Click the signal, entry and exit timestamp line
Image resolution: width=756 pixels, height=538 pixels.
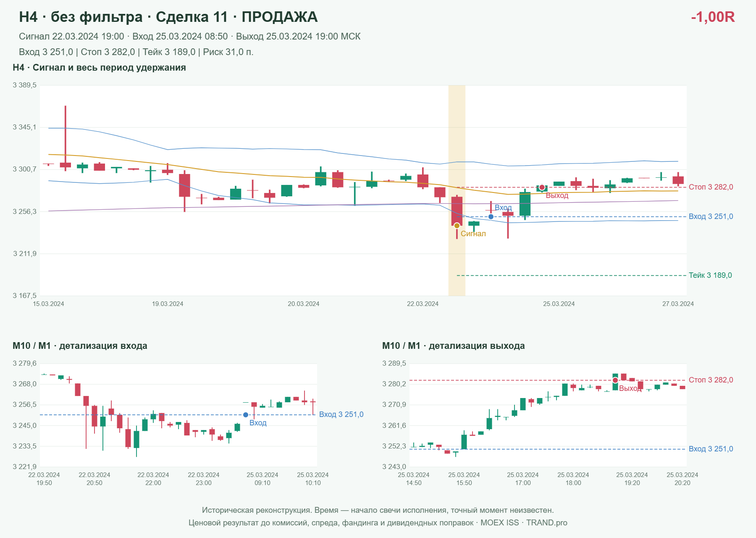190,37
